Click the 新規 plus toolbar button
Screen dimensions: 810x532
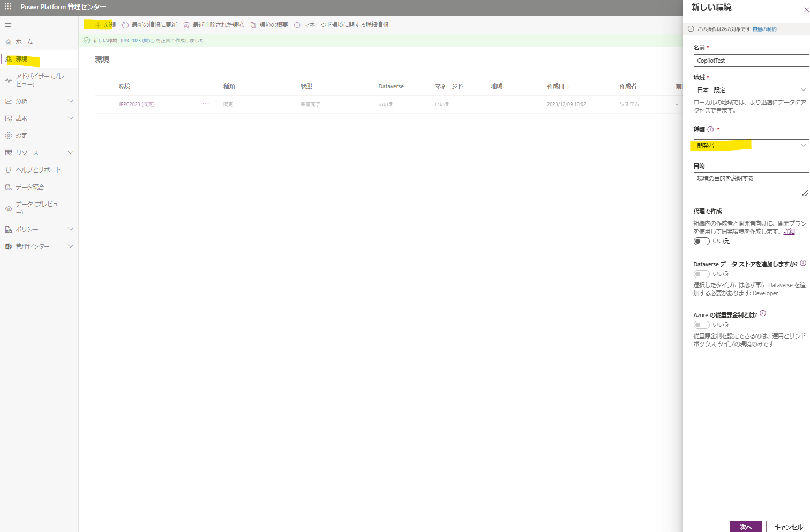[x=104, y=25]
